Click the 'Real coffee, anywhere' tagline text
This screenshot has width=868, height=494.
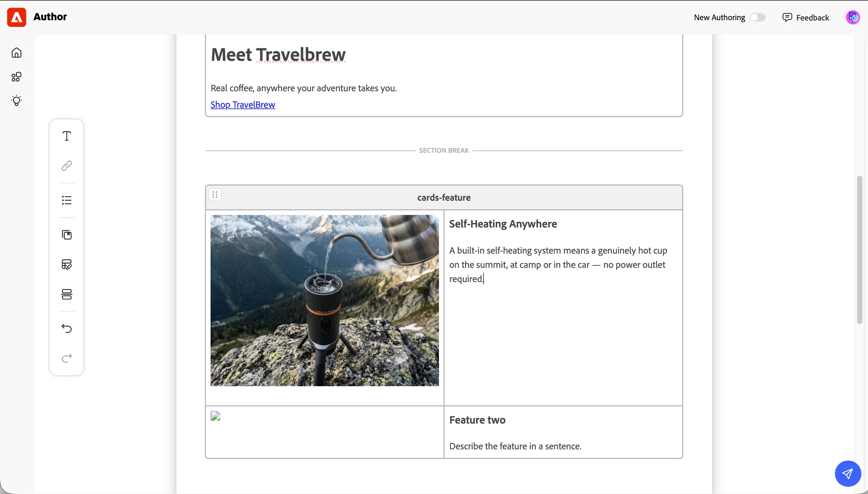(x=304, y=88)
